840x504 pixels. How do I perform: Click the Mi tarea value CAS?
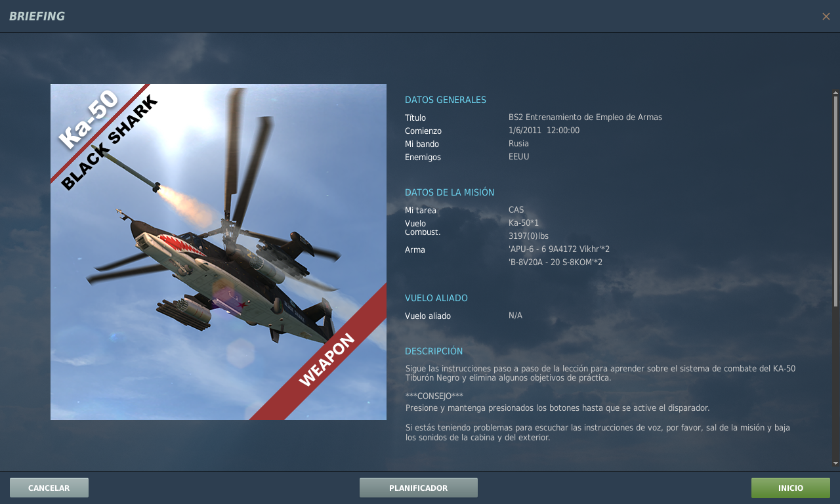[516, 210]
